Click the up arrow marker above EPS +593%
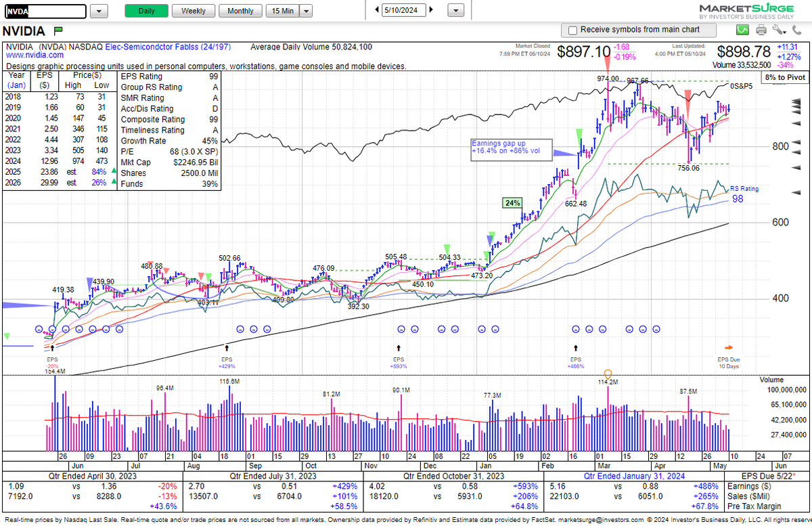Screen dimensions: 812x526 pyautogui.click(x=398, y=347)
